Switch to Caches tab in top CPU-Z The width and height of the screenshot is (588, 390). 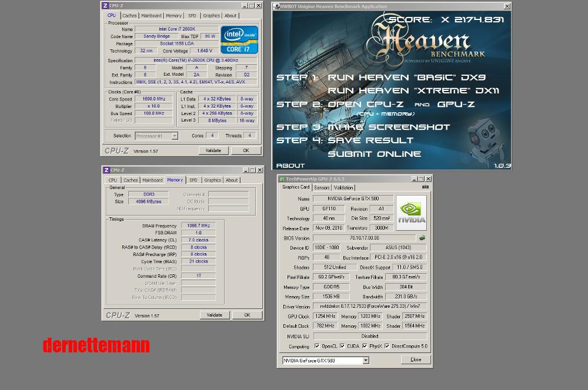point(129,16)
